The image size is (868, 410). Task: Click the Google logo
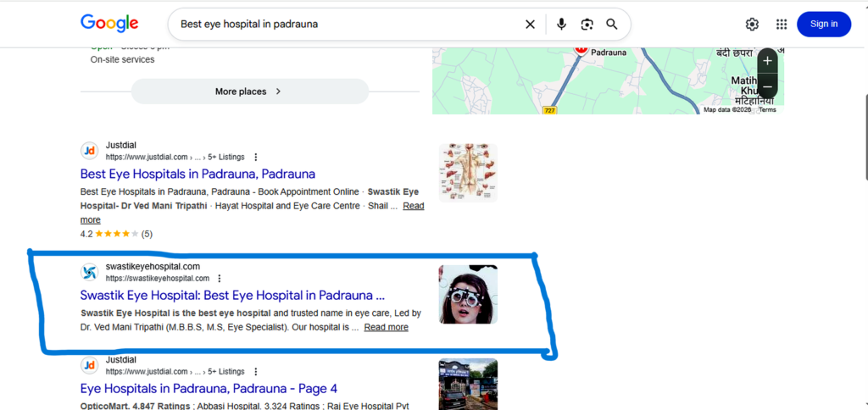(x=109, y=23)
